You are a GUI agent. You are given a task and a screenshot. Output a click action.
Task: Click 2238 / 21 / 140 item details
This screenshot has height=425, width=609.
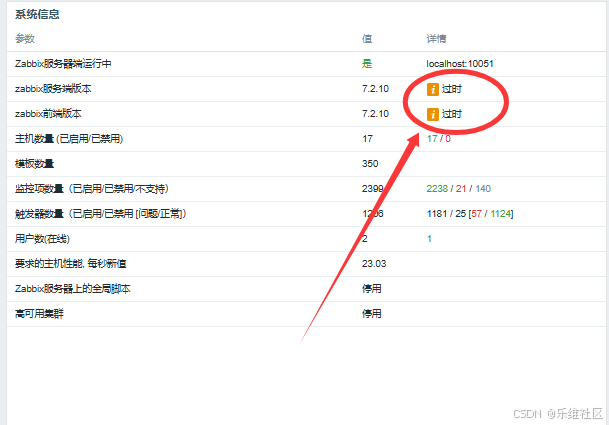point(459,189)
